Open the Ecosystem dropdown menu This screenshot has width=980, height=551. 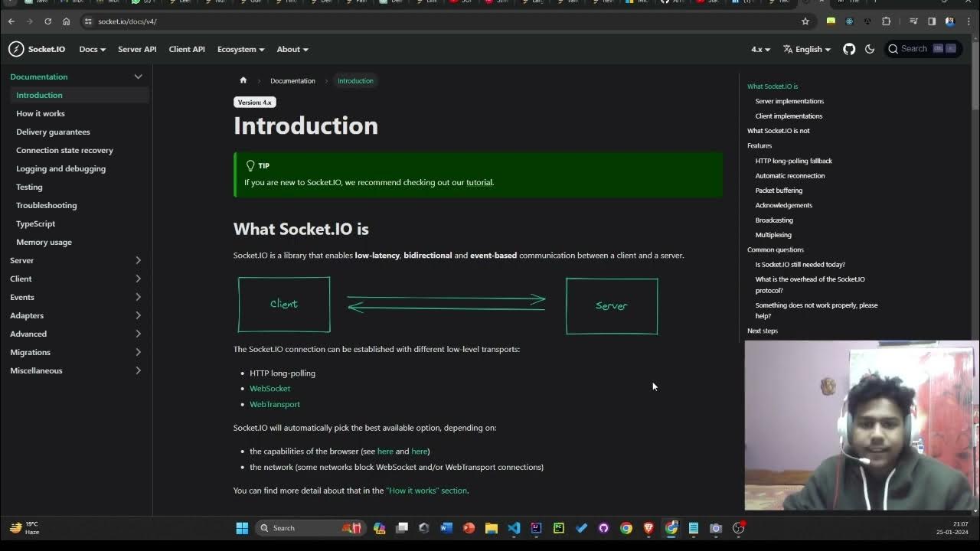(x=240, y=49)
